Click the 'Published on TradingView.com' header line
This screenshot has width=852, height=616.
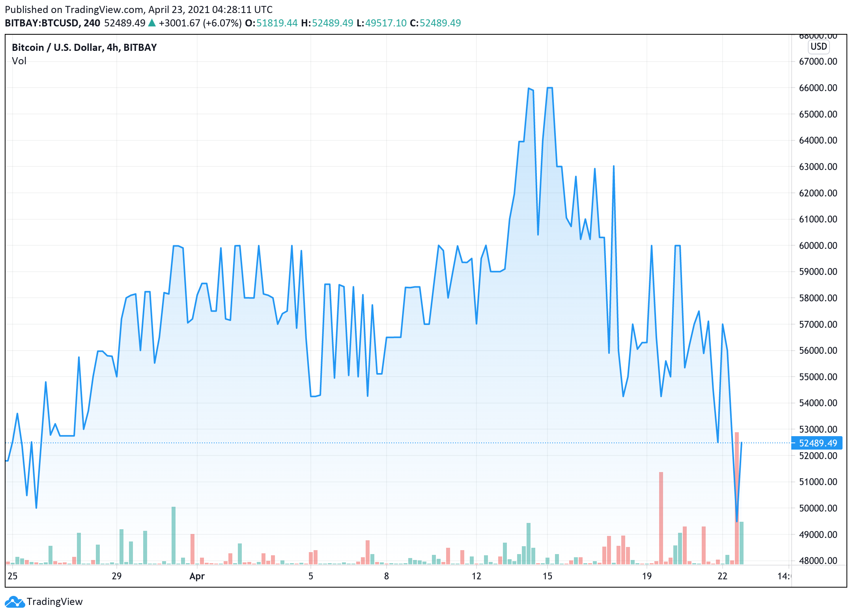(x=139, y=9)
